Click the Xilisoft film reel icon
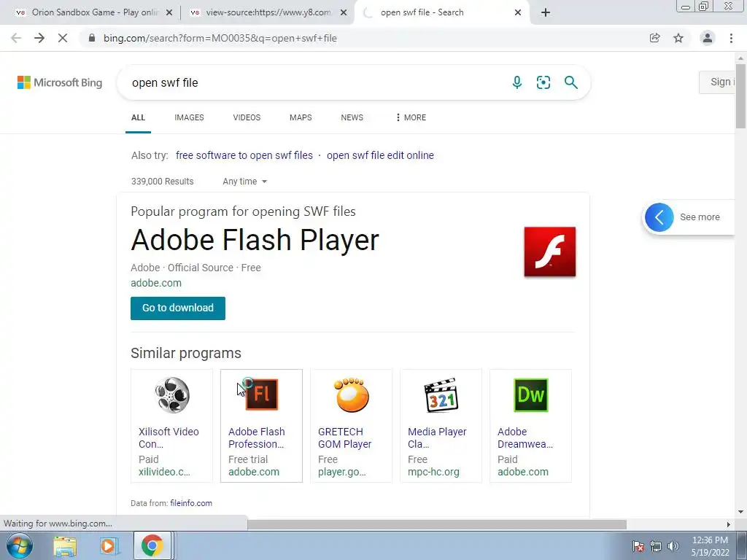 tap(172, 394)
